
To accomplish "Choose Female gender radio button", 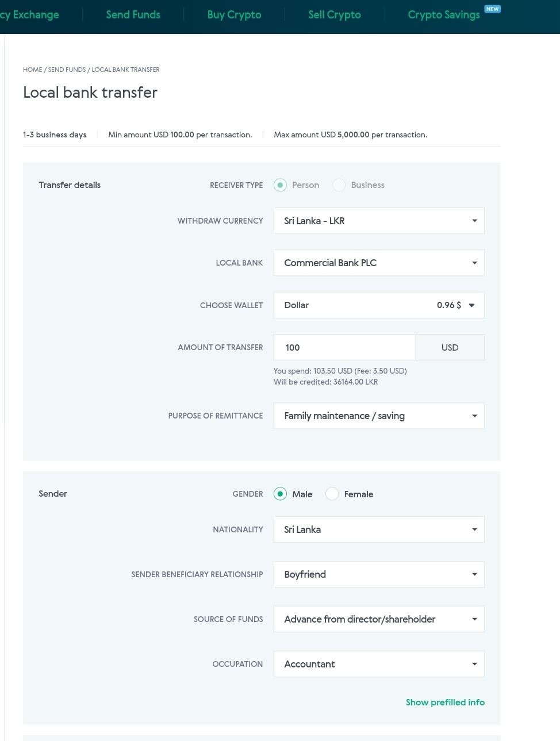I will (332, 494).
